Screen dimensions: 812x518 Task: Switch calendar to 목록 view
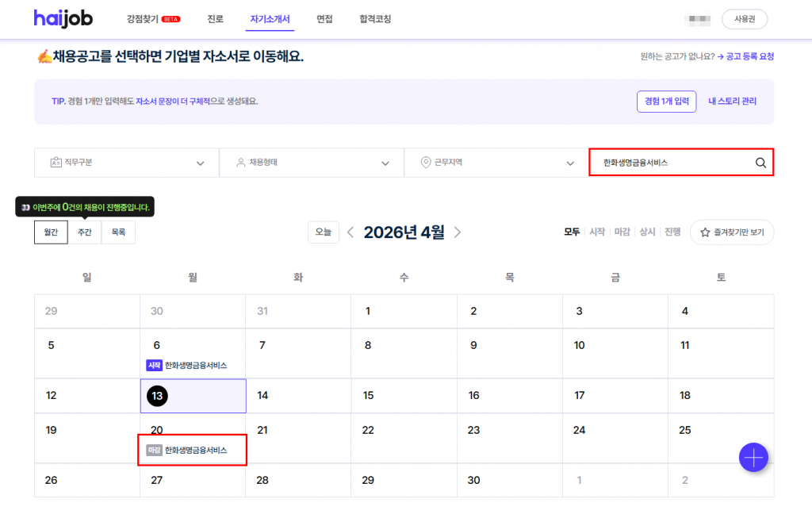[x=118, y=232]
